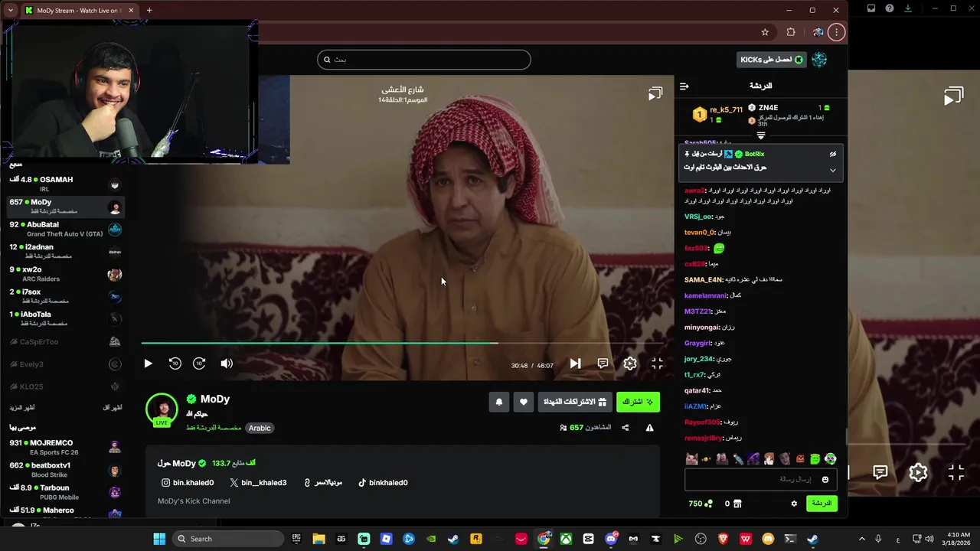980x551 pixels.
Task: Open gift subscriptions button
Action: click(x=575, y=402)
